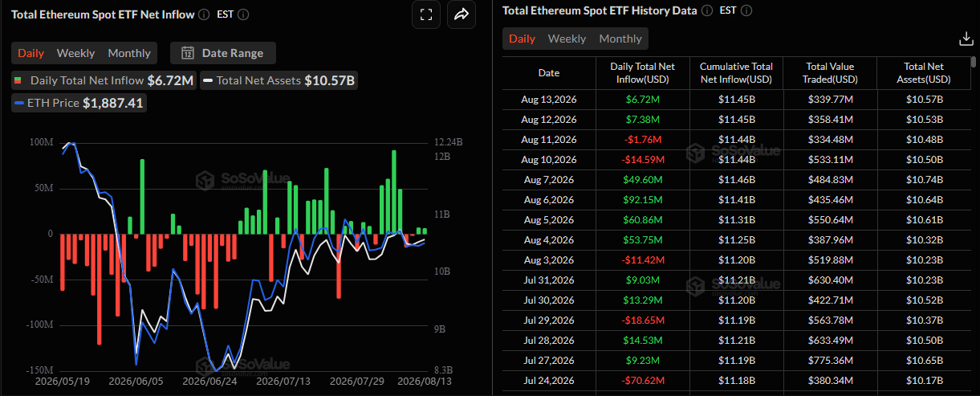Toggle the Daily Total Net Inflow legend

[102, 80]
